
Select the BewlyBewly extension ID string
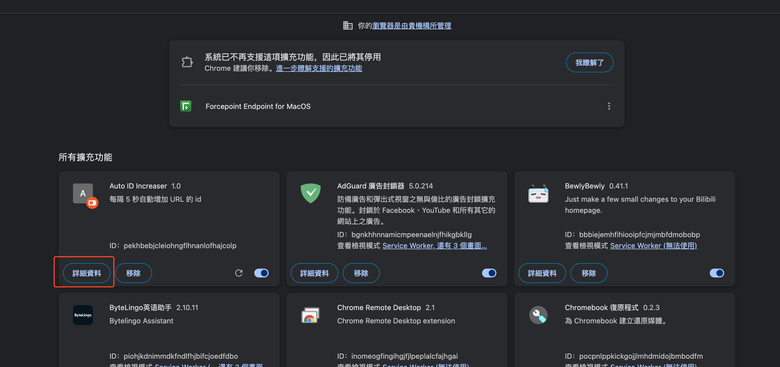[639, 234]
